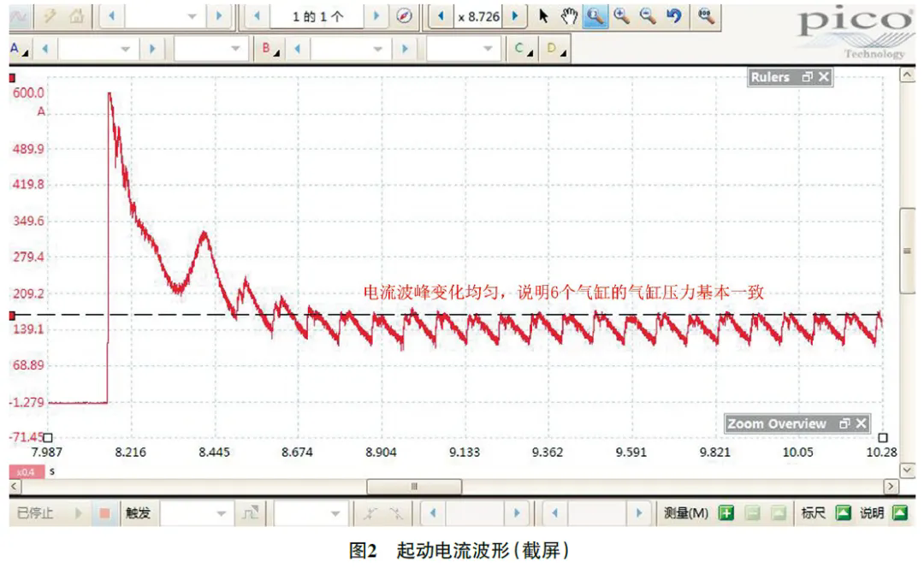Screen dimensions: 924x568
Task: Click vertical scrollbar up arrow
Action: tap(907, 74)
